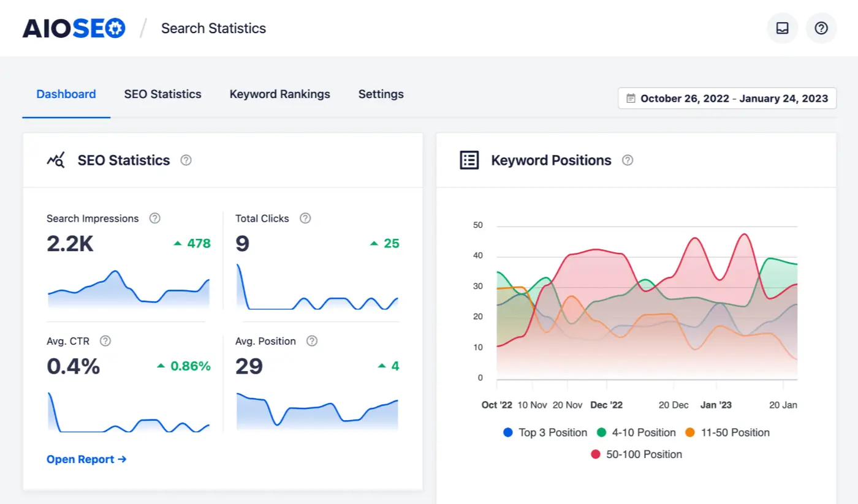Image resolution: width=858 pixels, height=504 pixels.
Task: Switch to the SEO Statistics tab
Action: 162,94
